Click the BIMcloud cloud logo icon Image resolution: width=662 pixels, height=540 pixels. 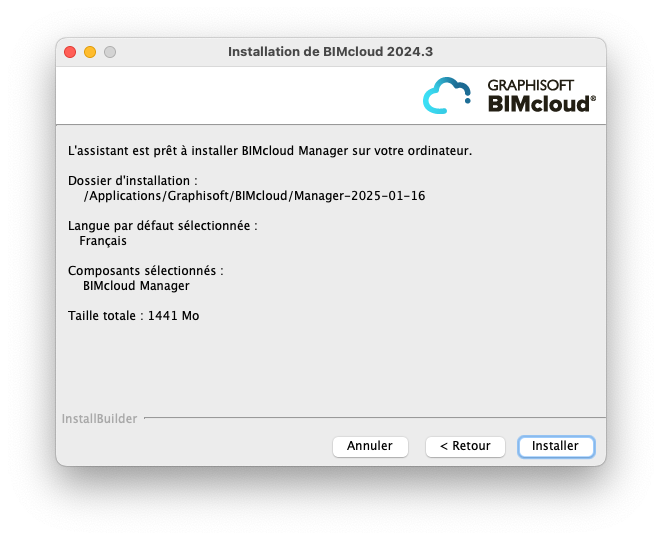click(447, 95)
